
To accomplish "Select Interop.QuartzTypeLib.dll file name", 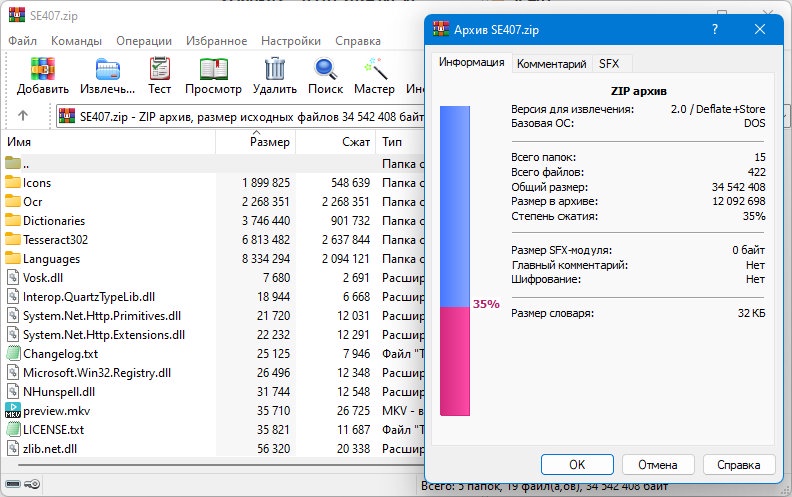I will point(89,296).
